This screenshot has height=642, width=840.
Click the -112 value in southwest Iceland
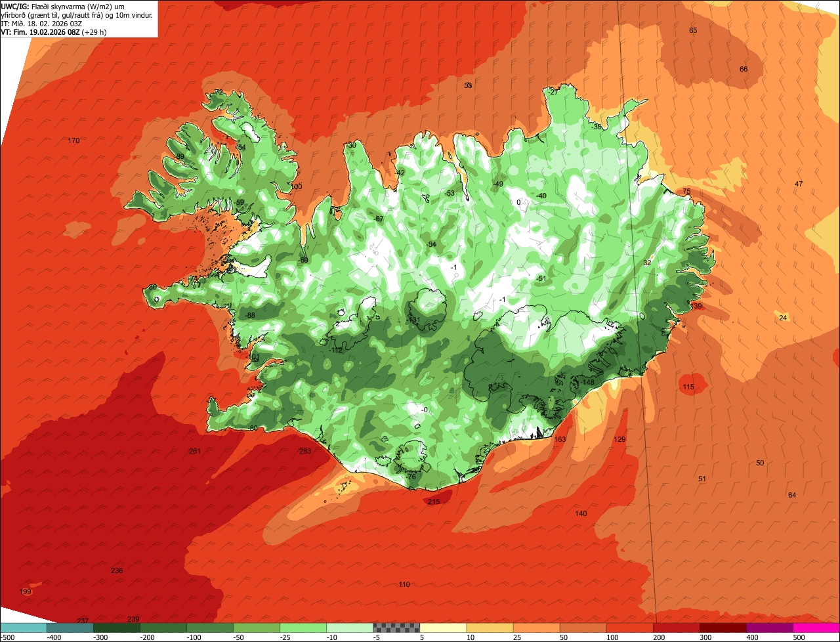tap(336, 350)
